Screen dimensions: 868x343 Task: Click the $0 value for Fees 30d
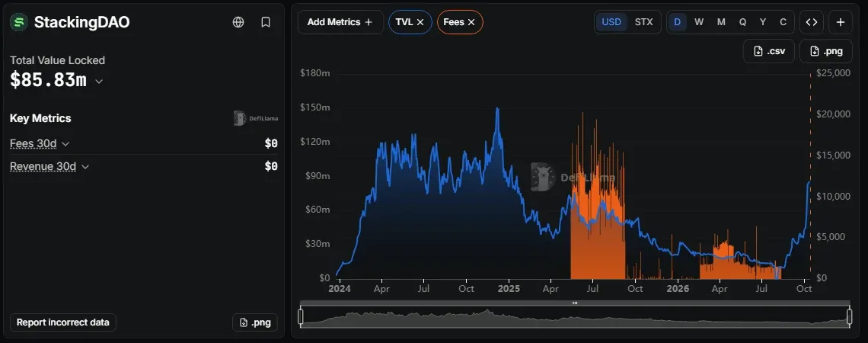click(271, 143)
